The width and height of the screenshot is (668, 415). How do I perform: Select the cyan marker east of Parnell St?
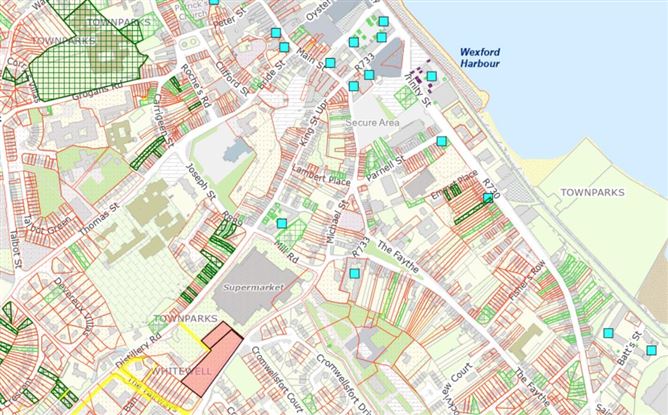pyautogui.click(x=442, y=141)
